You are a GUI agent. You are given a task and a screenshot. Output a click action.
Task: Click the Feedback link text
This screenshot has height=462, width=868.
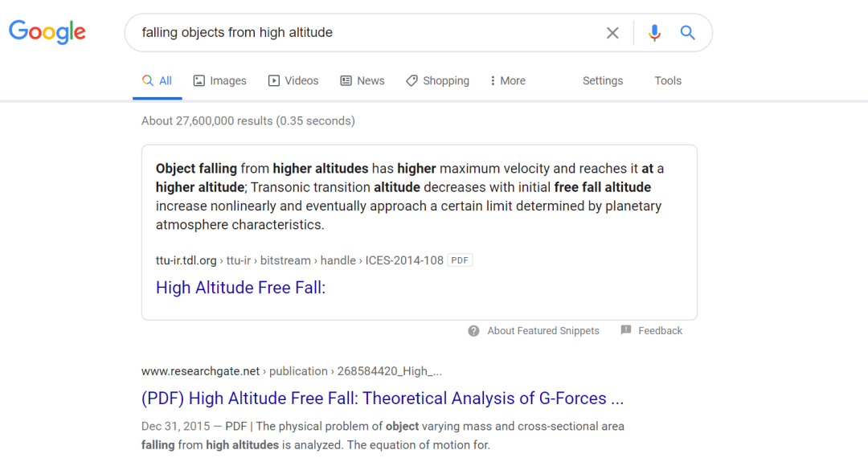pos(660,331)
